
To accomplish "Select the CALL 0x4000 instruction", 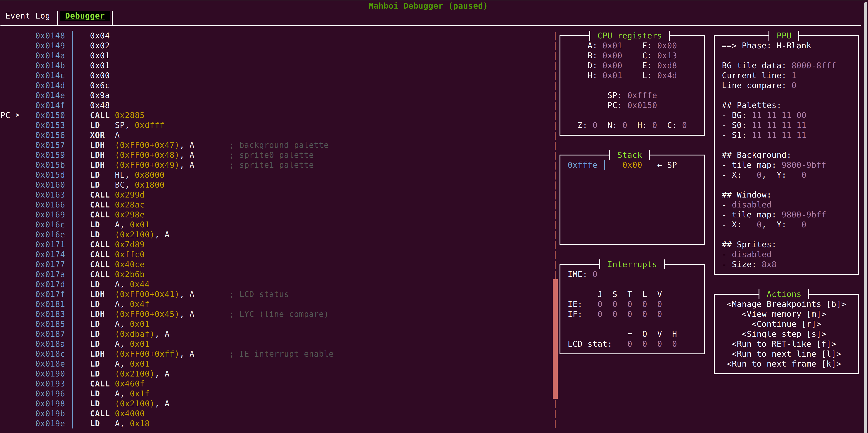I will pos(117,414).
